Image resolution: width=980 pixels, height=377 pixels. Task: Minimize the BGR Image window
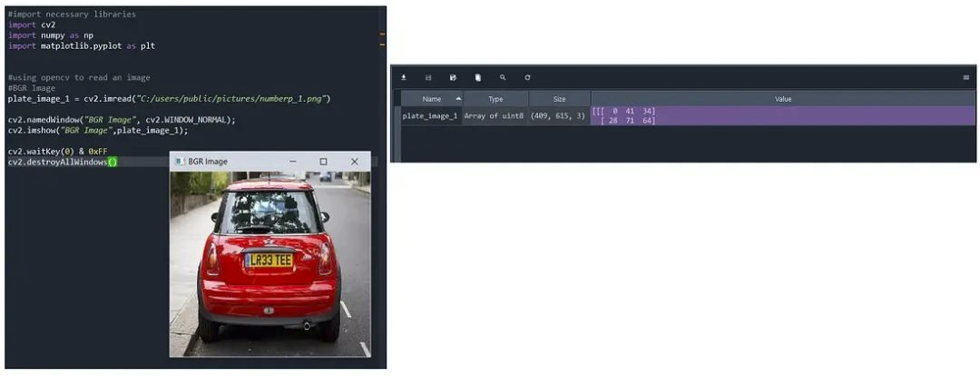coord(292,162)
